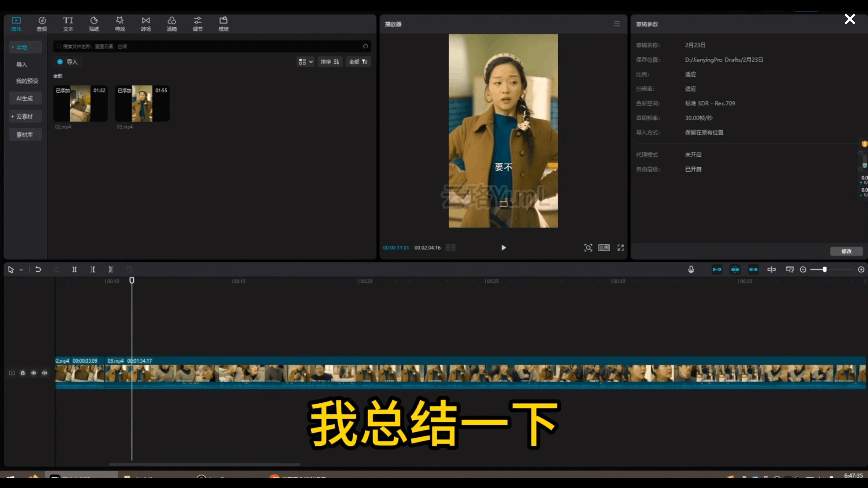Click the frame rate value 30.00帧/秒
Image resolution: width=868 pixels, height=488 pixels.
click(x=698, y=118)
